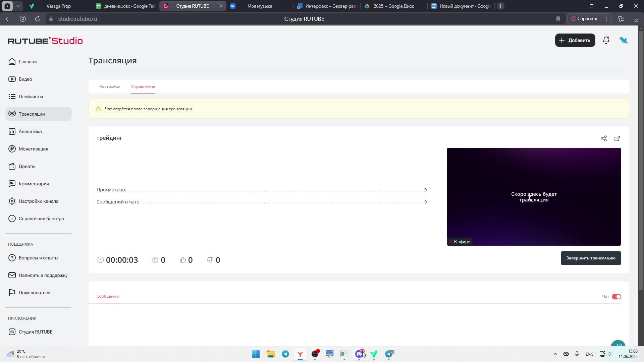The image size is (644, 362).
Task: Expand the browser tab list dropdown arrow
Action: click(18, 6)
